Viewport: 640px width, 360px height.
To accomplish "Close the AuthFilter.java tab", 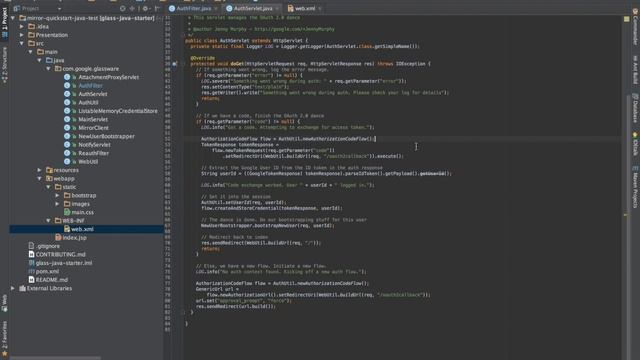I will pyautogui.click(x=216, y=8).
